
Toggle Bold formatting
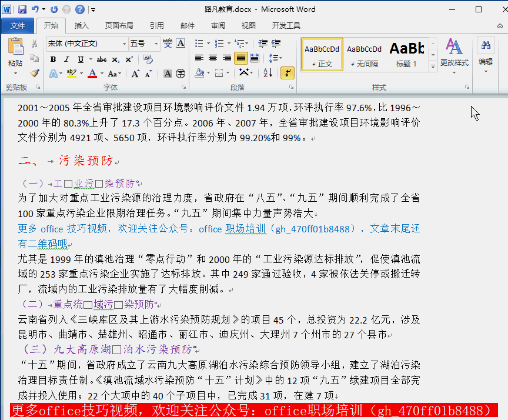pos(53,59)
